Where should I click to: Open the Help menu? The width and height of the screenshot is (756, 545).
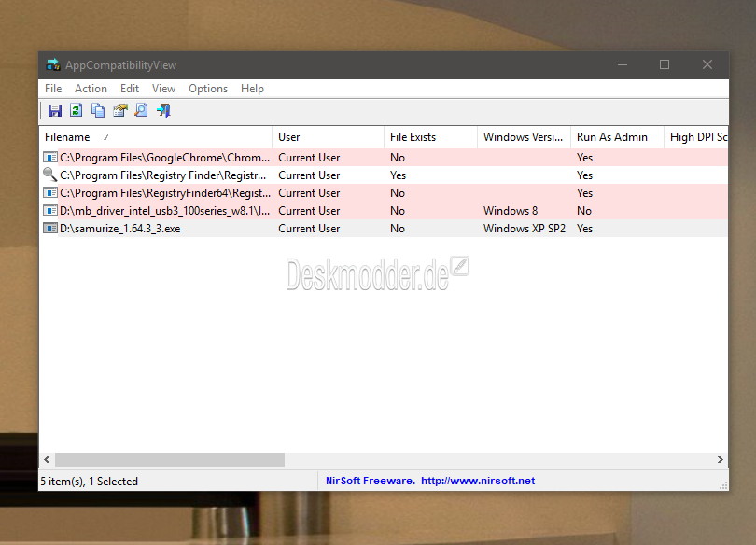click(252, 89)
